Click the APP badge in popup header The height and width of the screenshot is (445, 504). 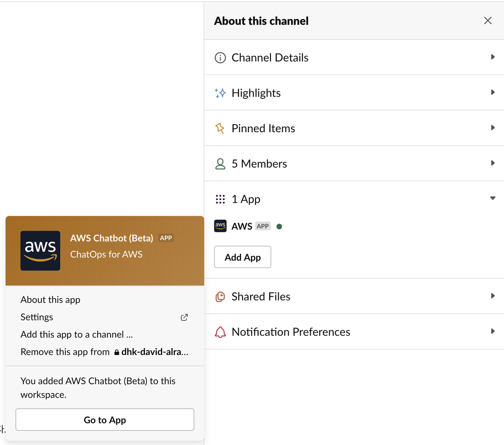click(166, 238)
